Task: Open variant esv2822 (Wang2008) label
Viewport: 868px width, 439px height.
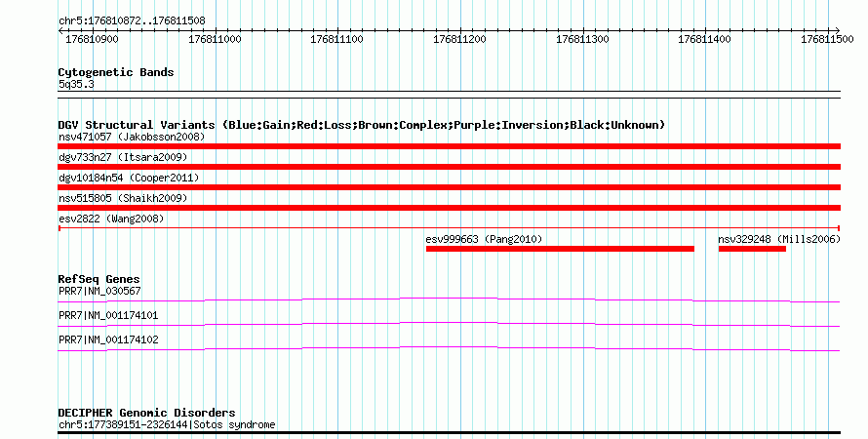Action: point(111,219)
